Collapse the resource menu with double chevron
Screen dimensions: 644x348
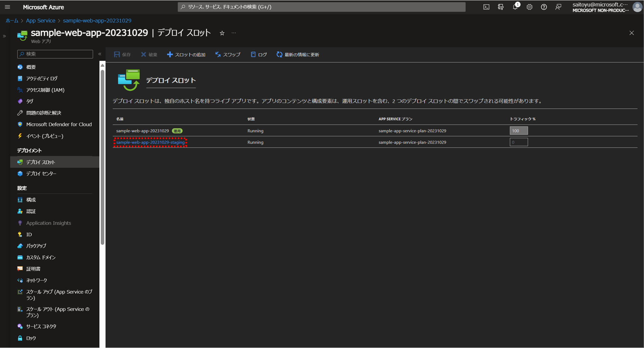(x=100, y=54)
